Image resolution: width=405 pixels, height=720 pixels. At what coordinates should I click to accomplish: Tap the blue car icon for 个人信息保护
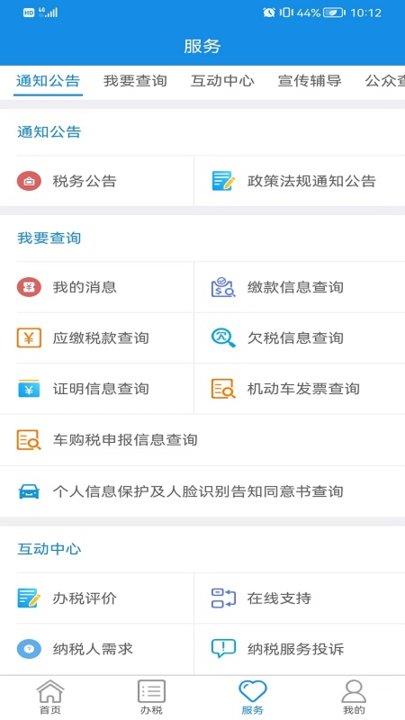[x=29, y=491]
